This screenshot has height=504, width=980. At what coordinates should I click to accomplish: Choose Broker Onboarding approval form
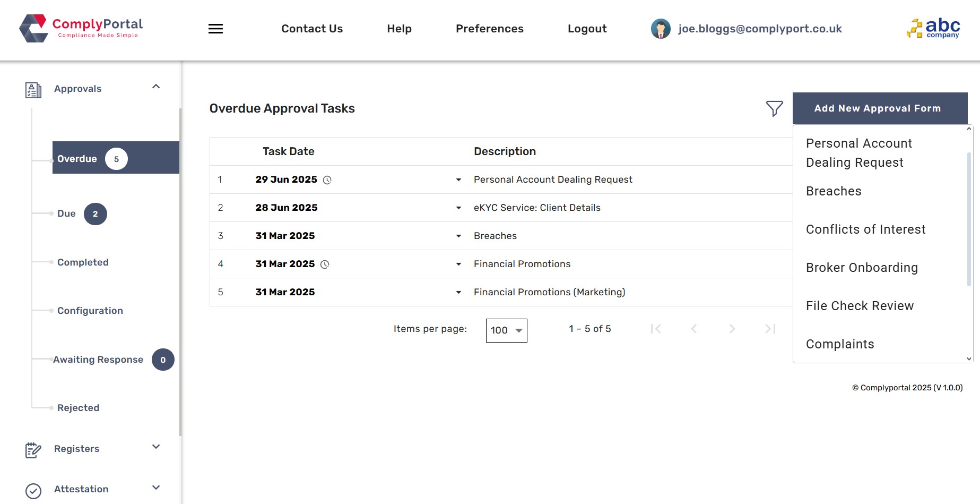point(862,268)
